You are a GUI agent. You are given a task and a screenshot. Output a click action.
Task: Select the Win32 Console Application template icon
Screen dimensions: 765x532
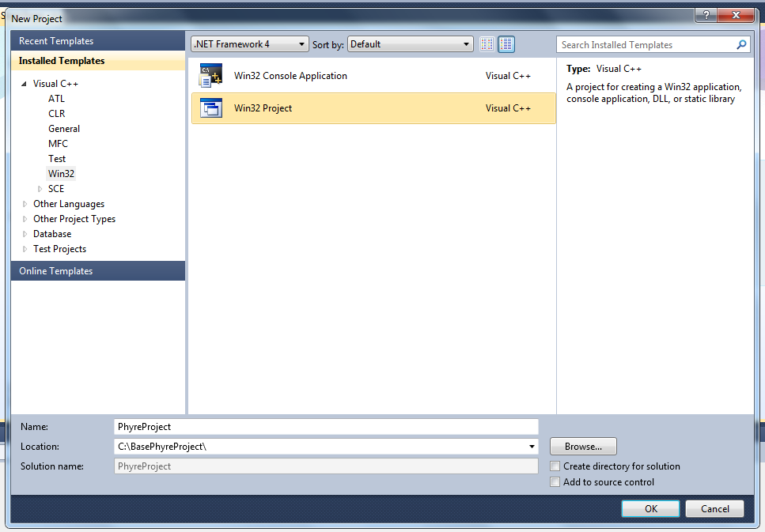210,75
